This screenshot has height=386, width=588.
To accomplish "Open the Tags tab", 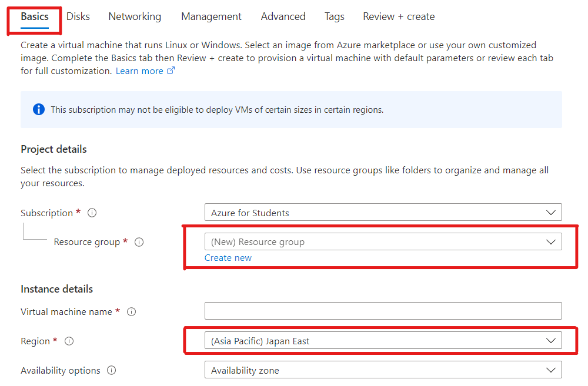I will coord(335,17).
